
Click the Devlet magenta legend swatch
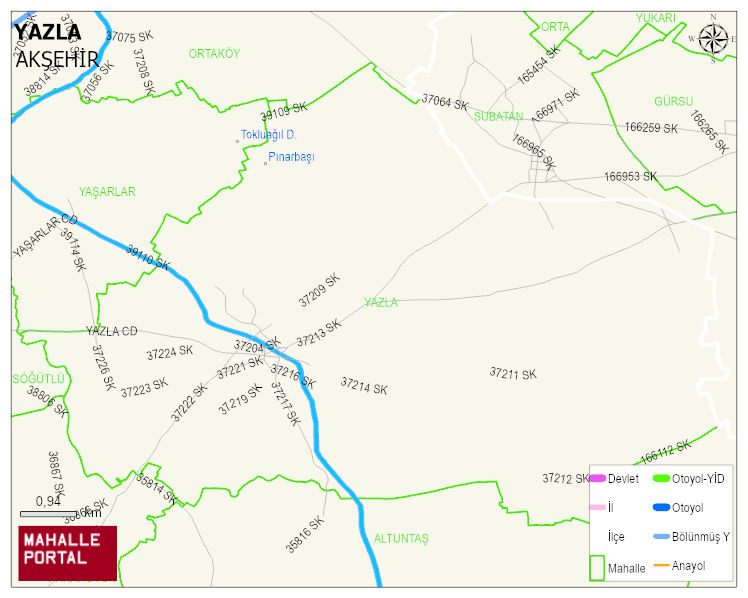(598, 478)
